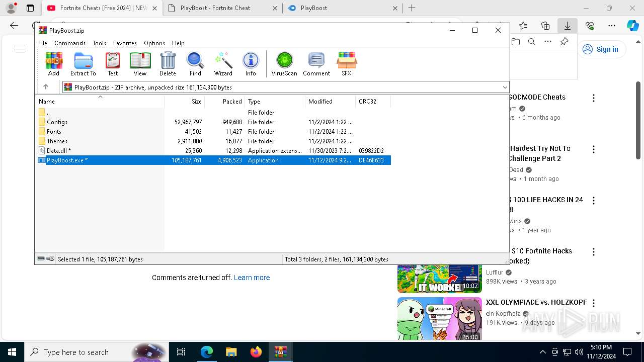
Task: Open Edge tab actions menu icon
Action: coord(30,8)
